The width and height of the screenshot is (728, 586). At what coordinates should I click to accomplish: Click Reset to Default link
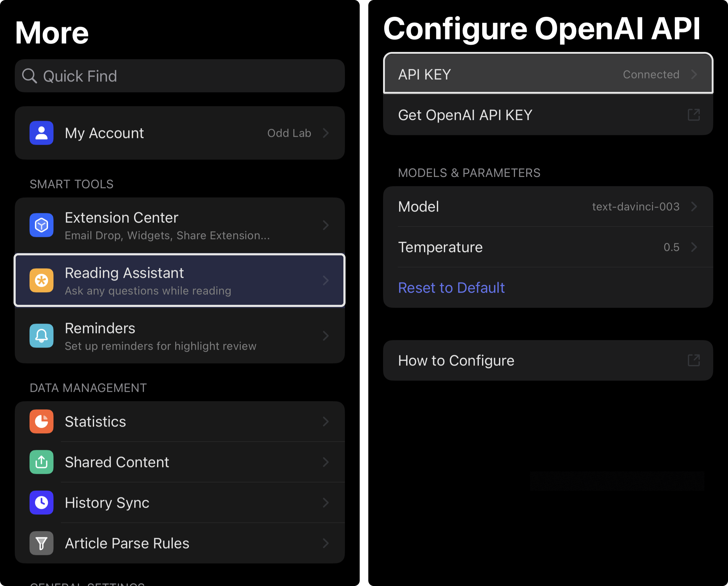tap(451, 288)
